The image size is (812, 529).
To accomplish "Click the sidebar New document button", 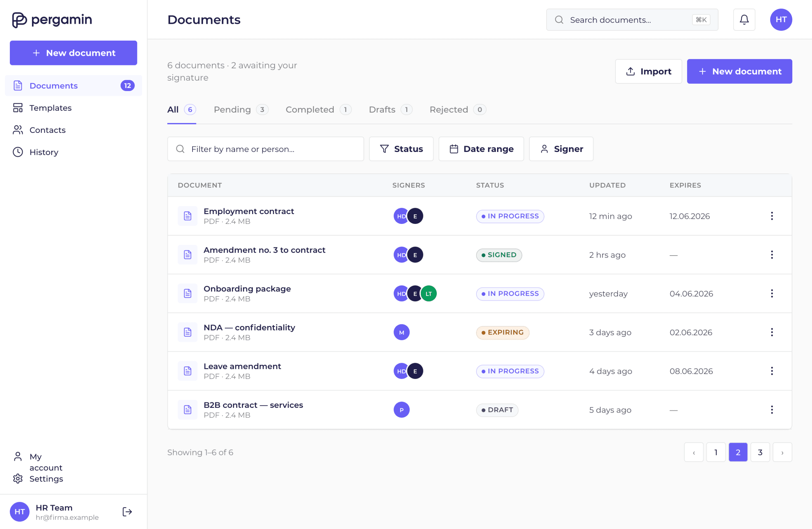I will tap(73, 53).
